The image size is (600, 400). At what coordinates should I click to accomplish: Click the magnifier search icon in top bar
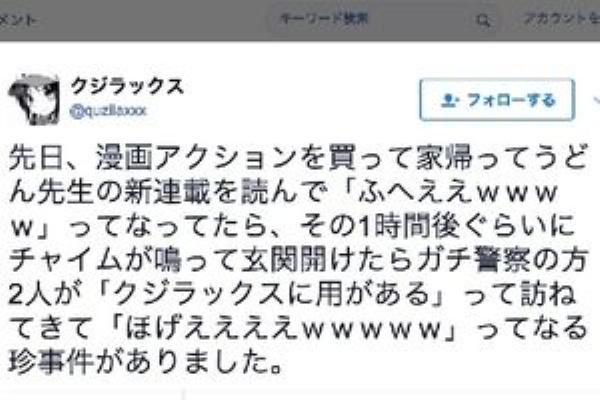pos(483,20)
